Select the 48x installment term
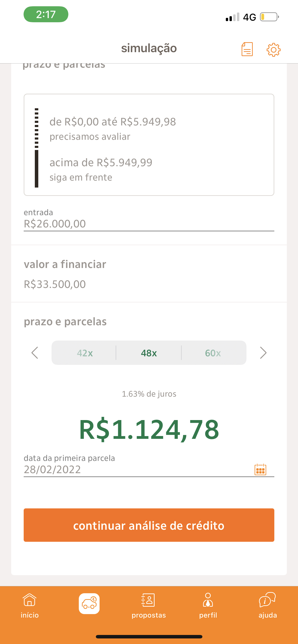Viewport: 298px width, 644px height. (149, 353)
